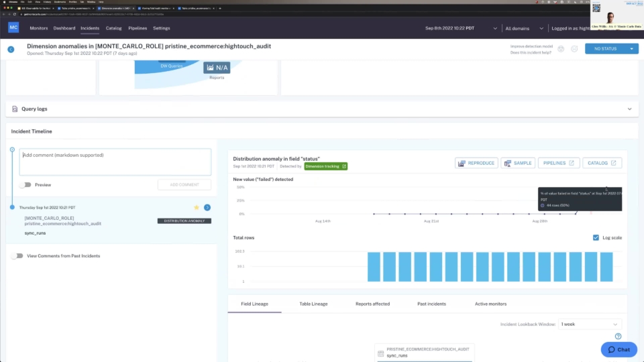
Task: Open the Dashboard menu
Action: click(x=64, y=28)
